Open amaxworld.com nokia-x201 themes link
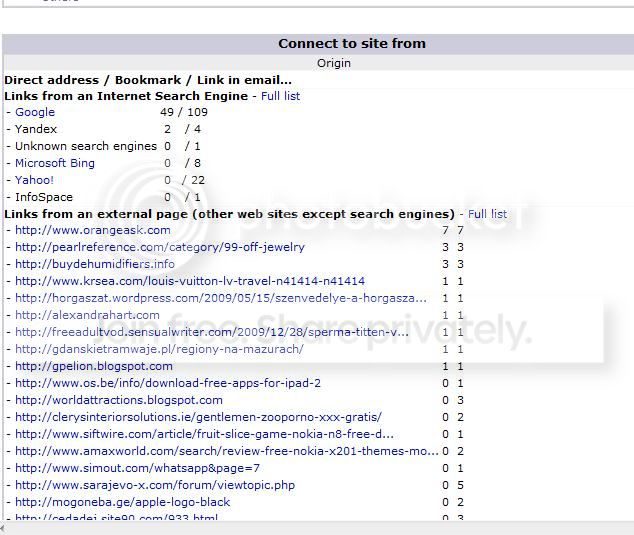This screenshot has height=535, width=634. coord(226,451)
